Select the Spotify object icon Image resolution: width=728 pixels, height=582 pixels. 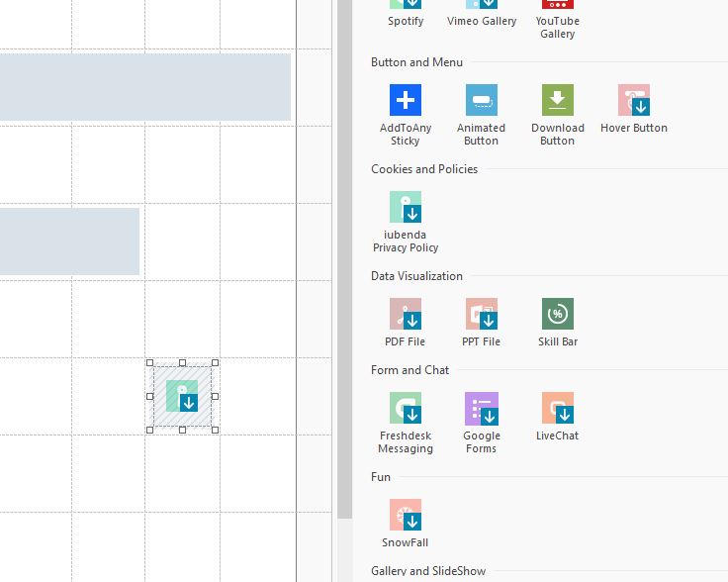point(406,5)
